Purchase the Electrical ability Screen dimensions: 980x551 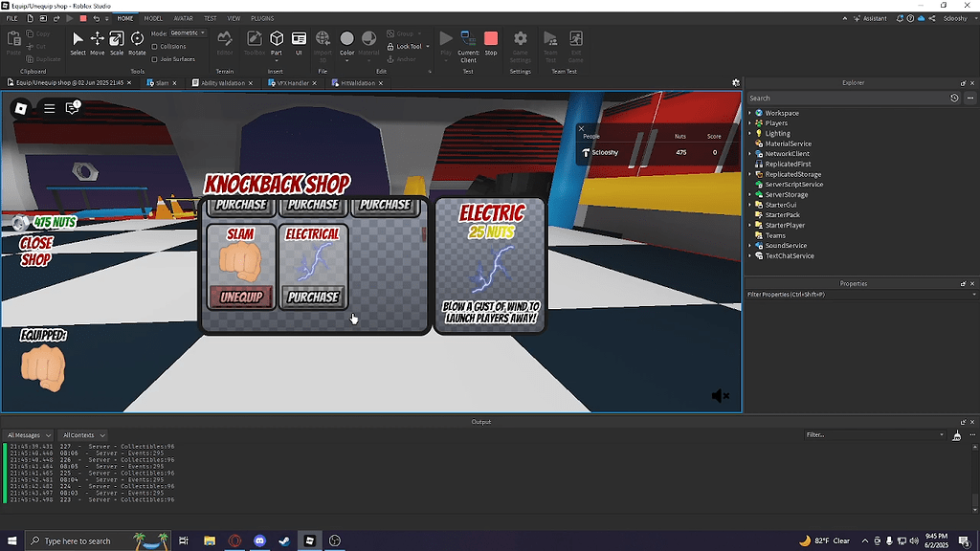[x=313, y=298]
